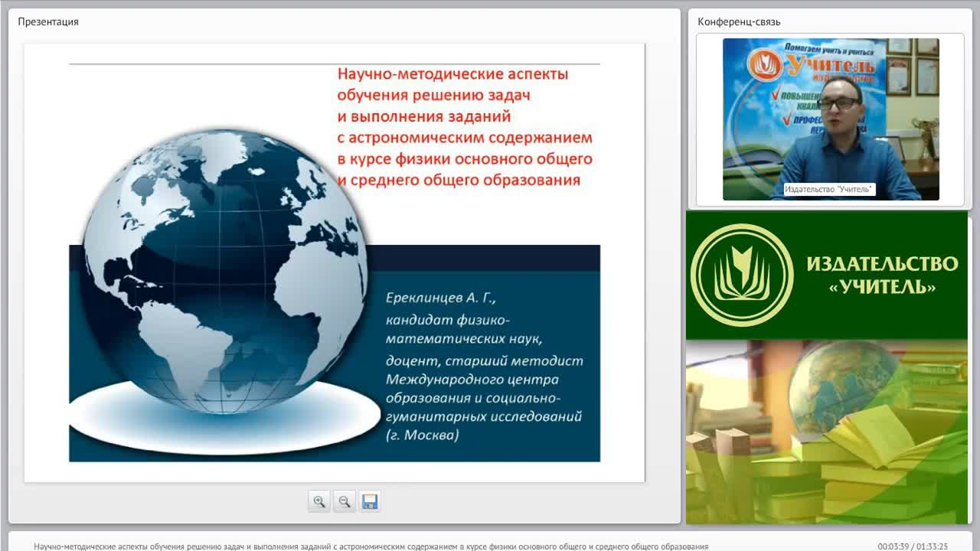Click the webinar title text in bottom bar
Screen dimensions: 980x551
click(x=371, y=546)
